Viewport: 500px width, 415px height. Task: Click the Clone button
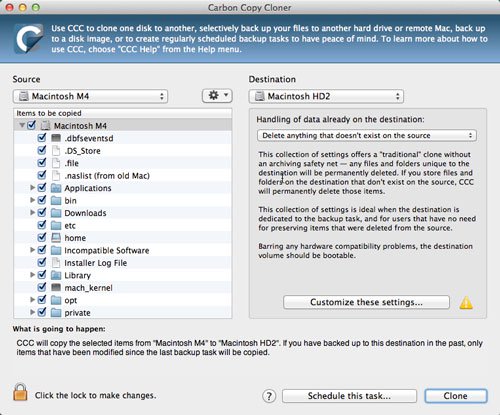click(x=456, y=396)
